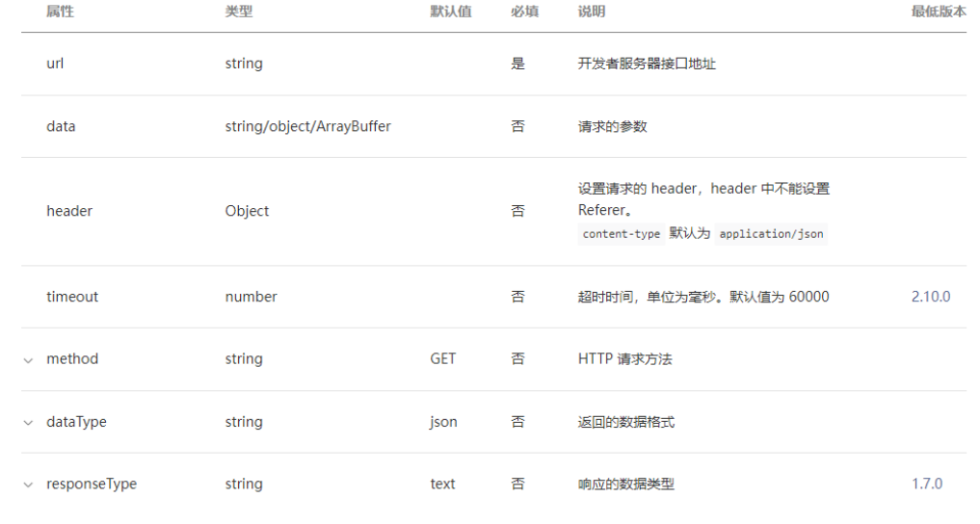
Task: Open the 1.7.0 minimum version link
Action: (927, 485)
